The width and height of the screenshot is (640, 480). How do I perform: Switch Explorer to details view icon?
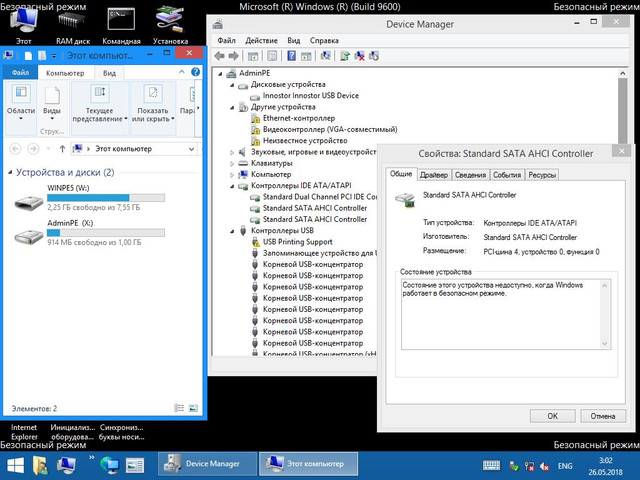click(179, 408)
